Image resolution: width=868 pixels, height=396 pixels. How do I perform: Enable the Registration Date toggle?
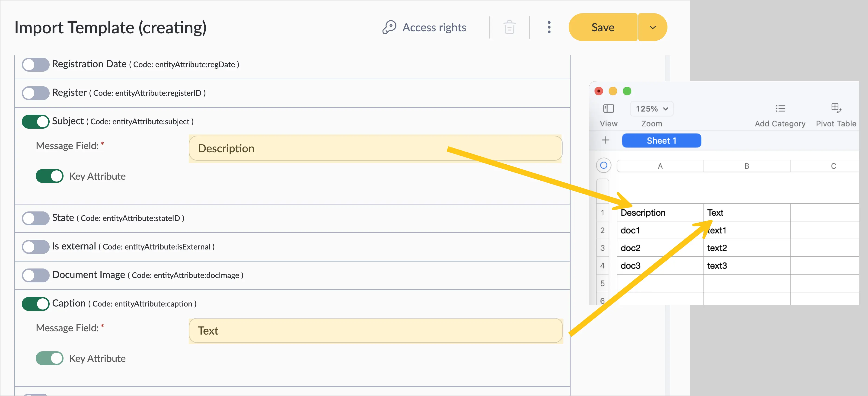(35, 65)
